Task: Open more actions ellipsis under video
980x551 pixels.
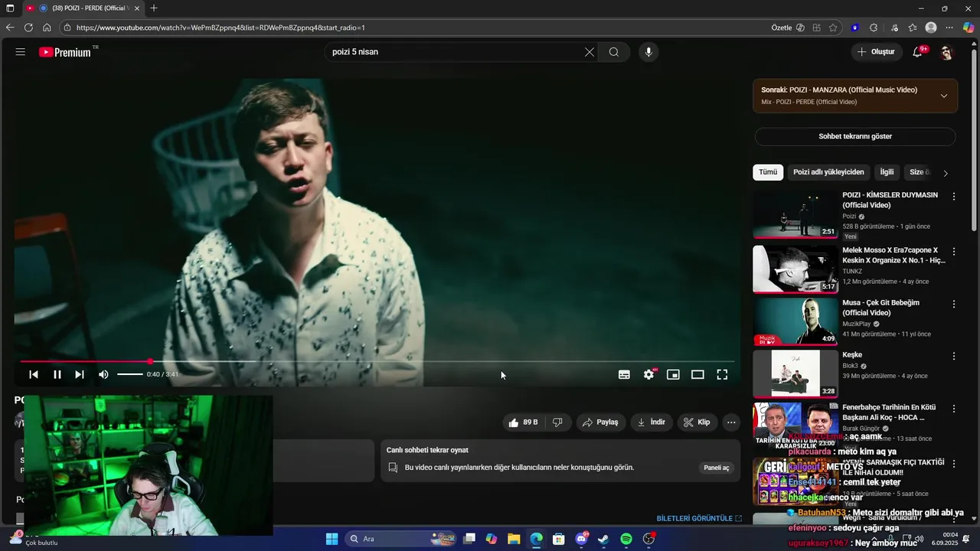Action: pos(731,422)
